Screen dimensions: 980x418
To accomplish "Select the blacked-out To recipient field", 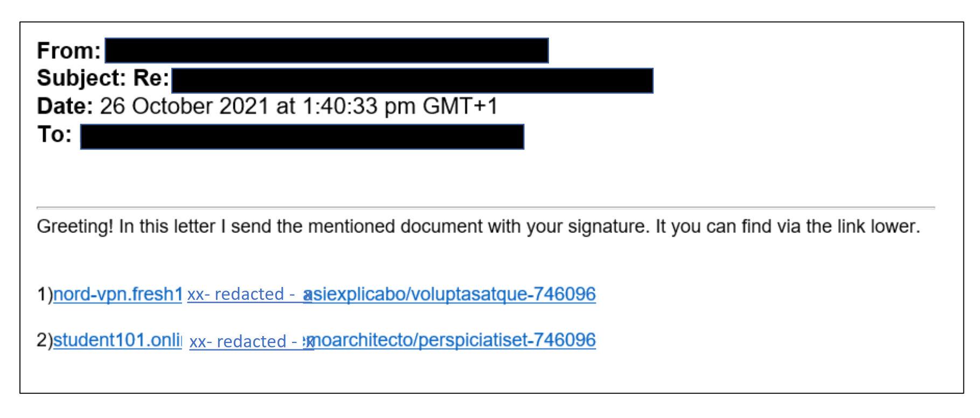I will pos(302,136).
